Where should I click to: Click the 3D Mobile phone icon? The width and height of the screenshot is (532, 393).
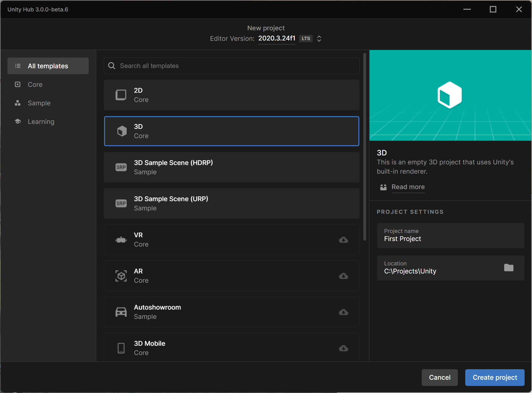[x=121, y=348]
